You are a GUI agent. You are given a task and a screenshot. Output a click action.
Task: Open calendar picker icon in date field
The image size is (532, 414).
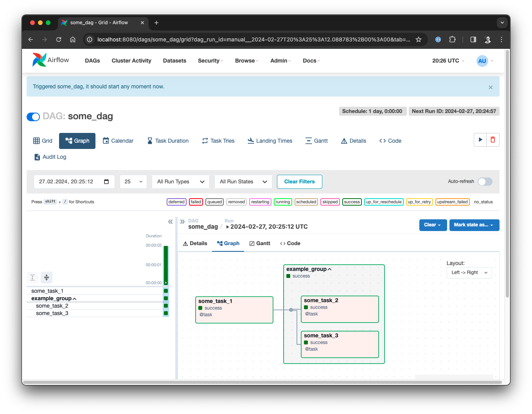106,182
